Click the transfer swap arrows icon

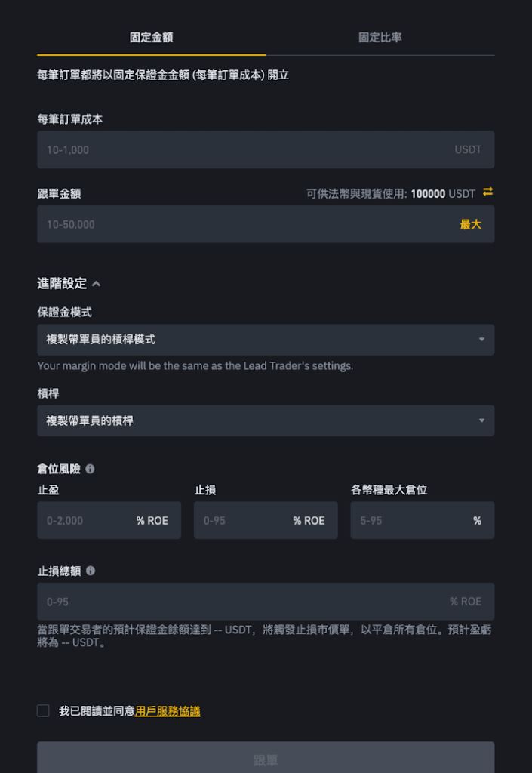click(x=487, y=192)
